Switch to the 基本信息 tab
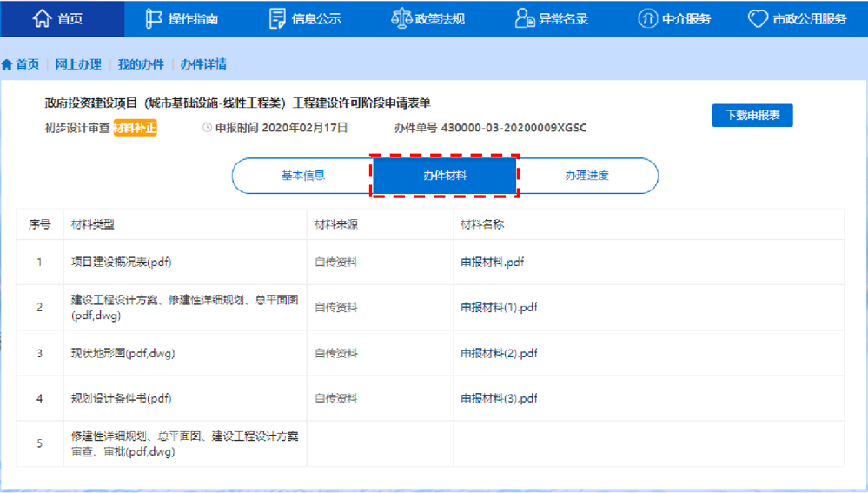The image size is (868, 493). pyautogui.click(x=303, y=176)
